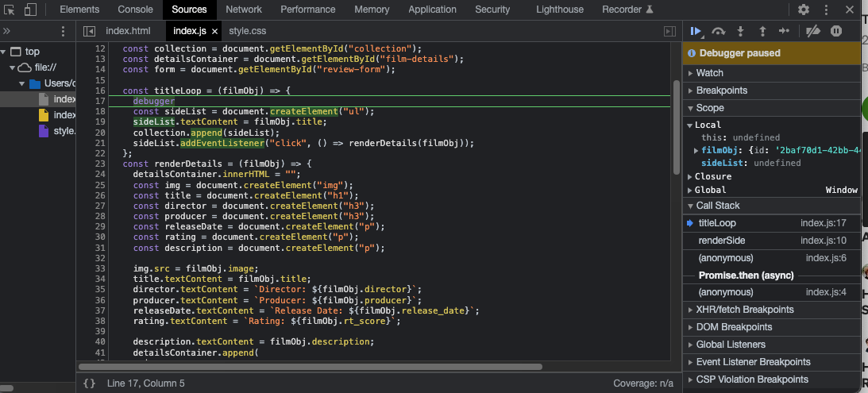Click the vertical editor scrollbar
The width and height of the screenshot is (868, 393).
click(676, 127)
